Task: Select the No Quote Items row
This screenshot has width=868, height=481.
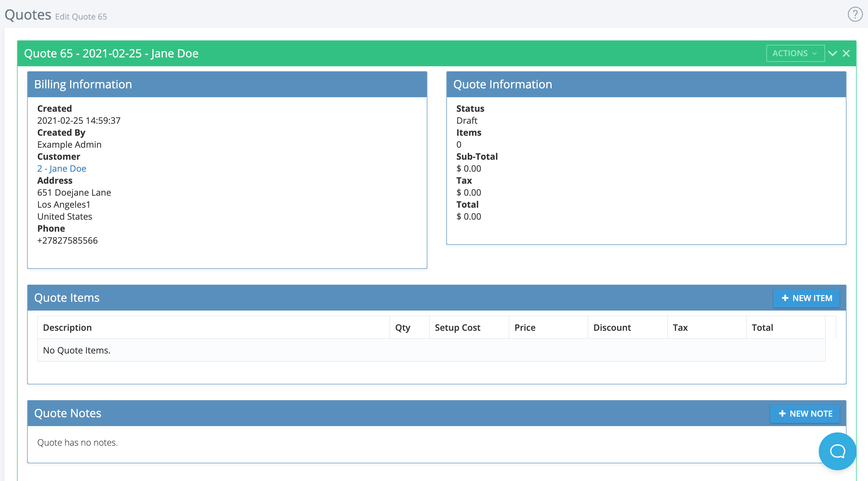Action: click(x=76, y=350)
